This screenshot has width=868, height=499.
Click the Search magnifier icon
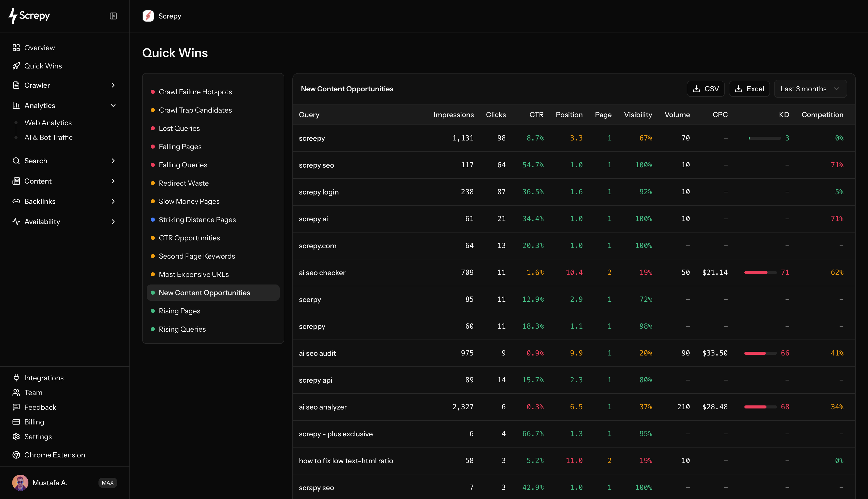click(16, 161)
